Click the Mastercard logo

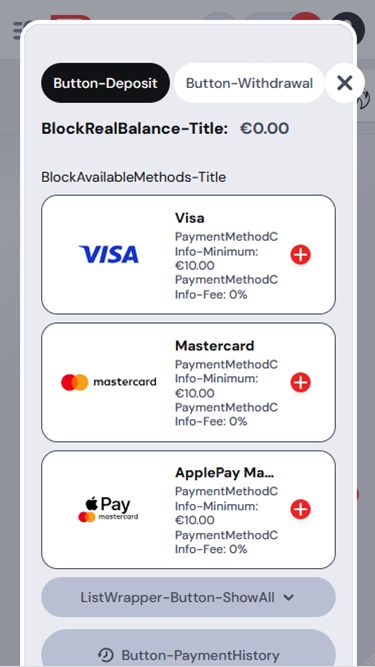pyautogui.click(x=109, y=382)
